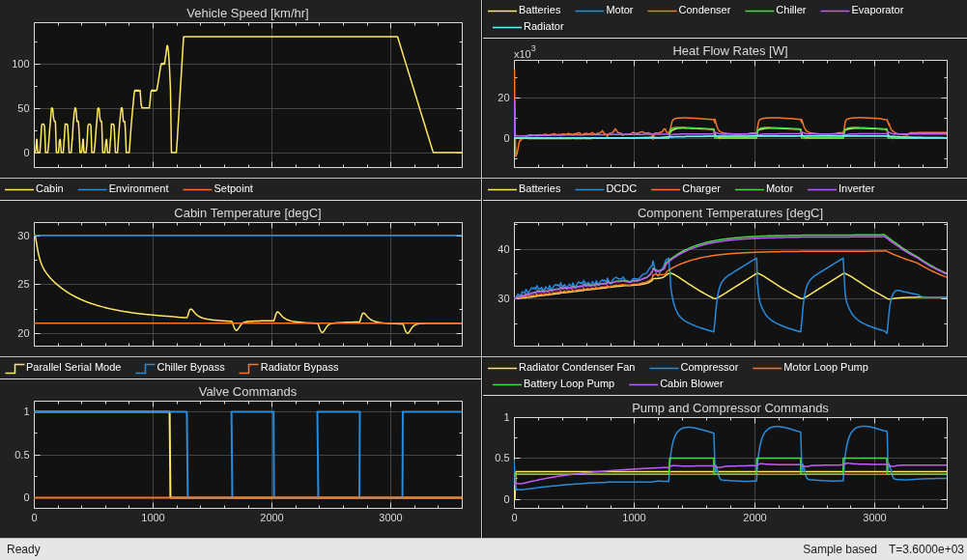The height and width of the screenshot is (560, 967).
Task: Click the Inverter legend entry
Action: click(841, 188)
